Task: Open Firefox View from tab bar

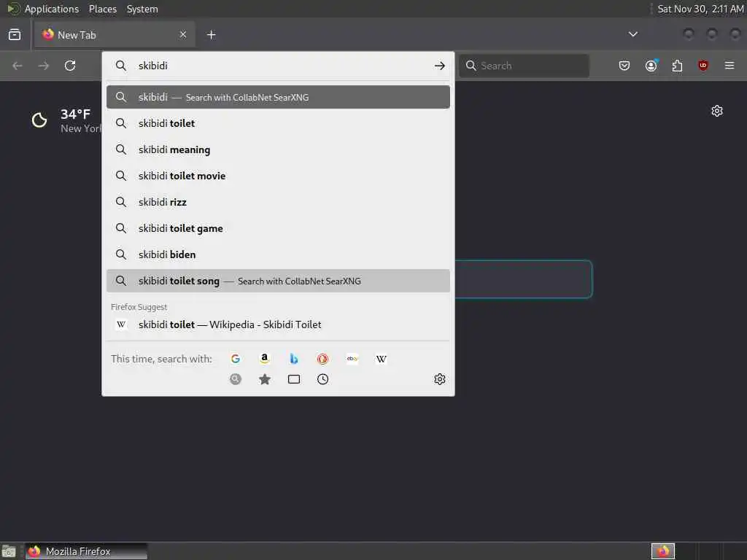Action: (15, 35)
